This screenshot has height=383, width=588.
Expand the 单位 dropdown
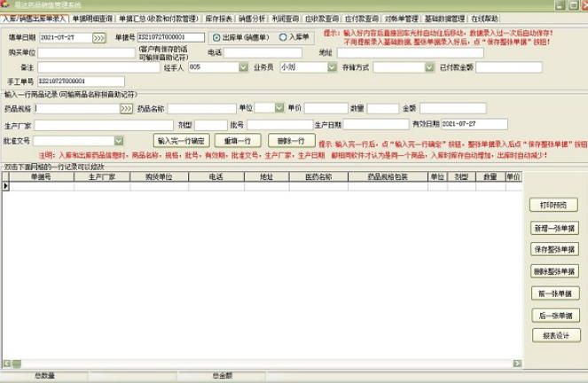click(279, 108)
